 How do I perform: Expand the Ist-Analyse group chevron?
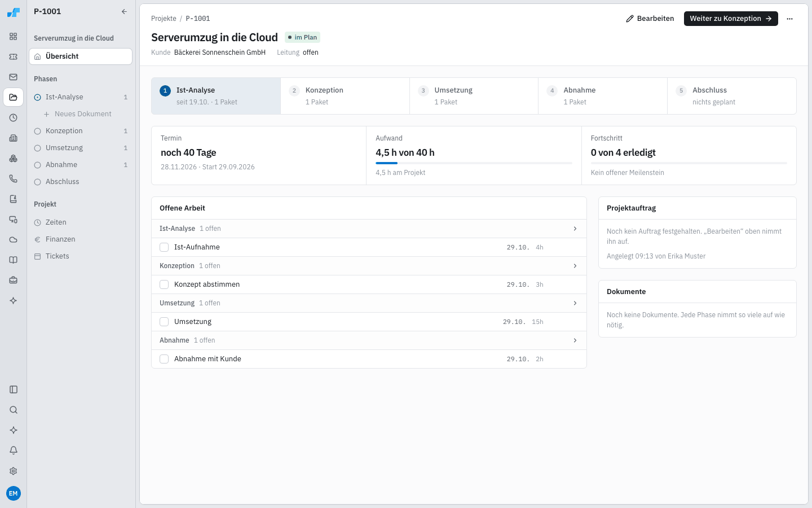575,229
